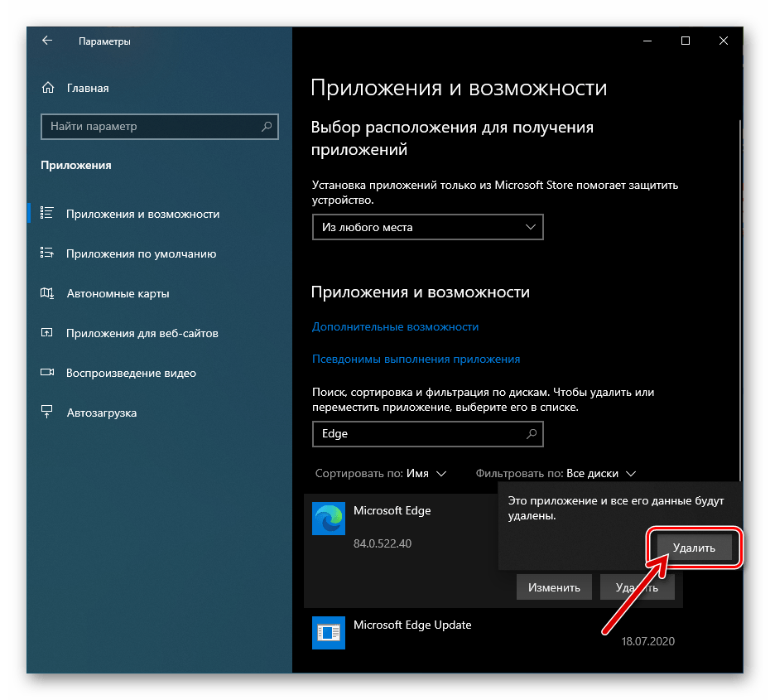Select the Microsoft Edge entry name

tap(392, 510)
